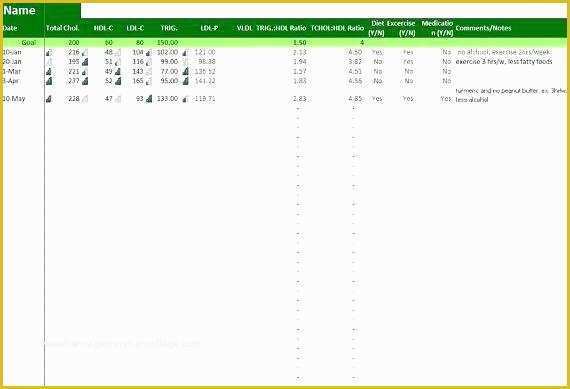This screenshot has height=389, width=570.
Task: Select HDL-C cell 47
Action: [x=108, y=99]
